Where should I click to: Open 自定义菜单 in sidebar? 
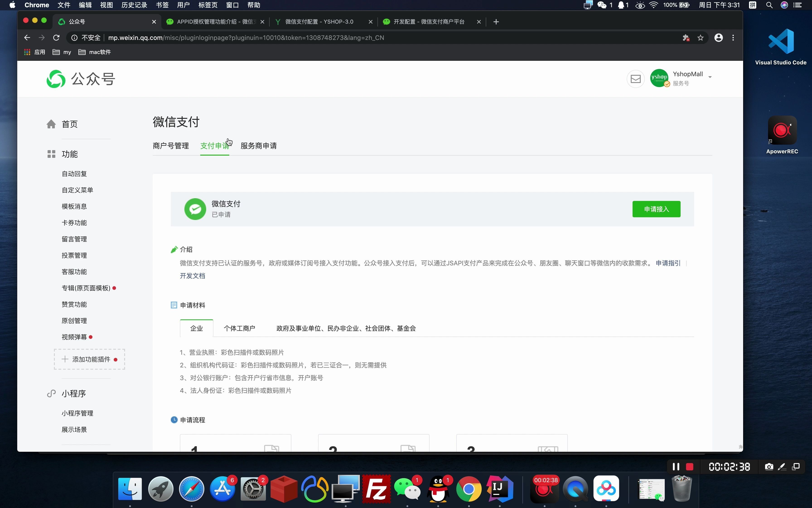coord(77,190)
